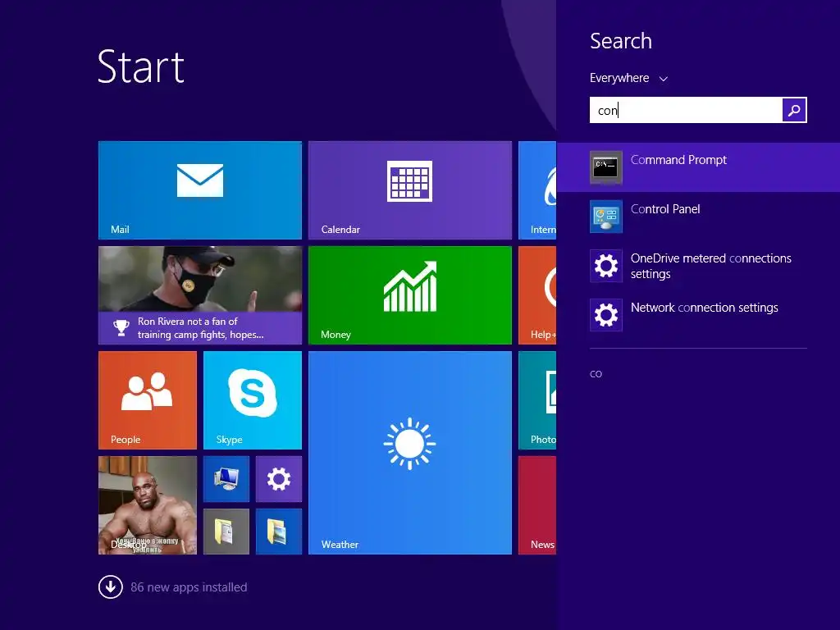Open the File Explorer folder tile on blue

[x=279, y=532]
